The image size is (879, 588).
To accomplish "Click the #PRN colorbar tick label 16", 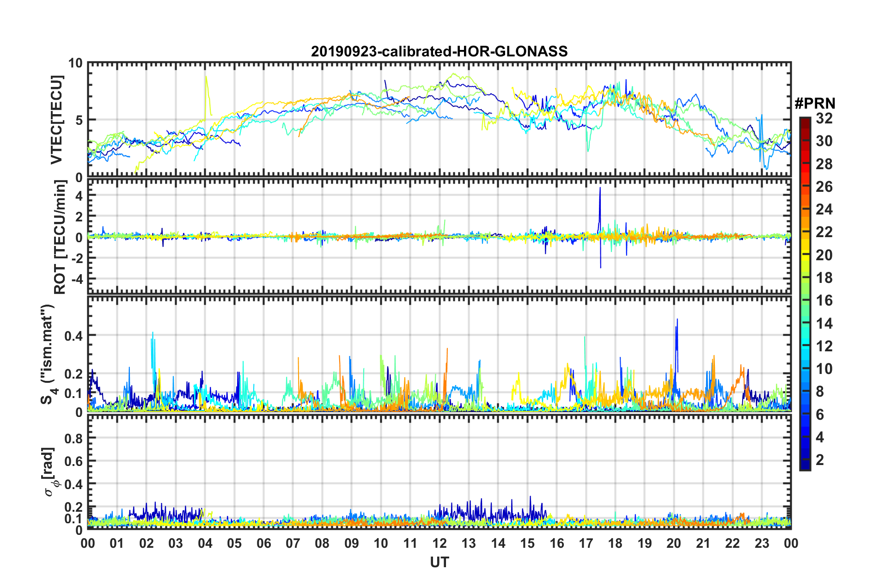I will click(824, 300).
